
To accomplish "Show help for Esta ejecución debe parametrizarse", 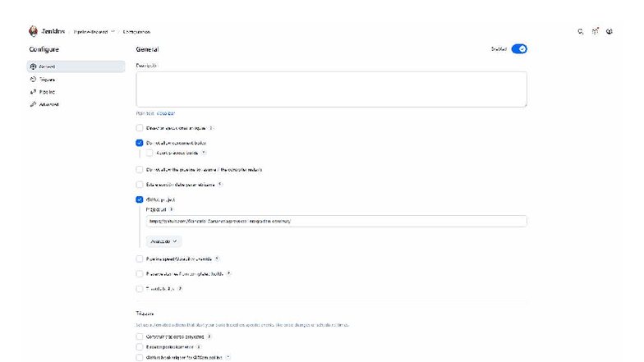I will pyautogui.click(x=220, y=185).
